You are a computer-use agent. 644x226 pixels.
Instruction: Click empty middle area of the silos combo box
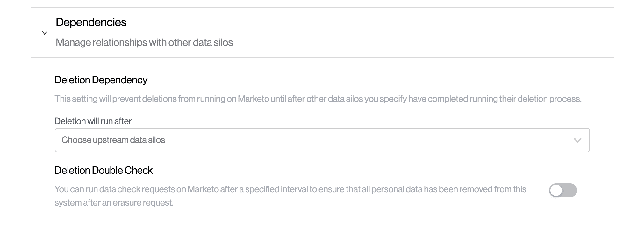click(x=350, y=140)
